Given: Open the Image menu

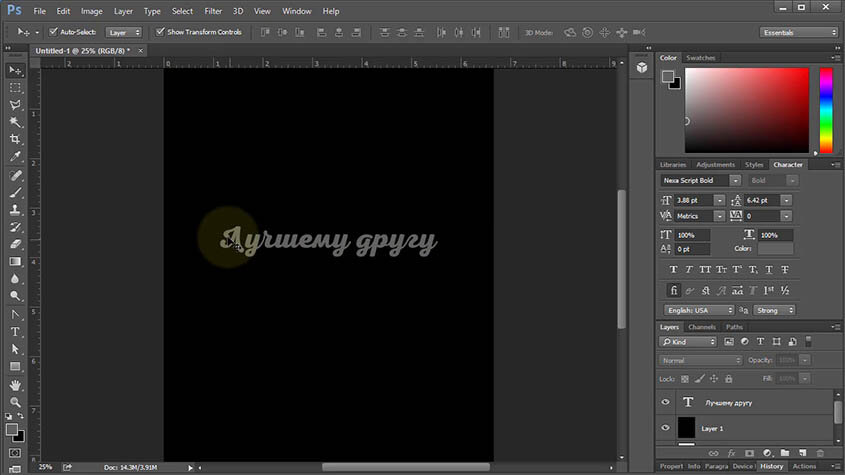Looking at the screenshot, I should [x=92, y=11].
